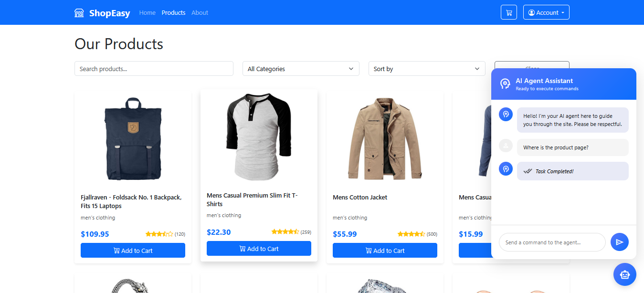Focus the Send a command to the agent input
Image resolution: width=644 pixels, height=293 pixels.
pyautogui.click(x=552, y=242)
